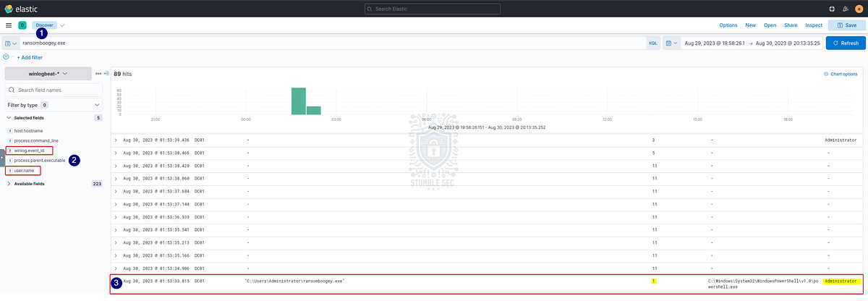Click the host.hostname field type icon

10,130
